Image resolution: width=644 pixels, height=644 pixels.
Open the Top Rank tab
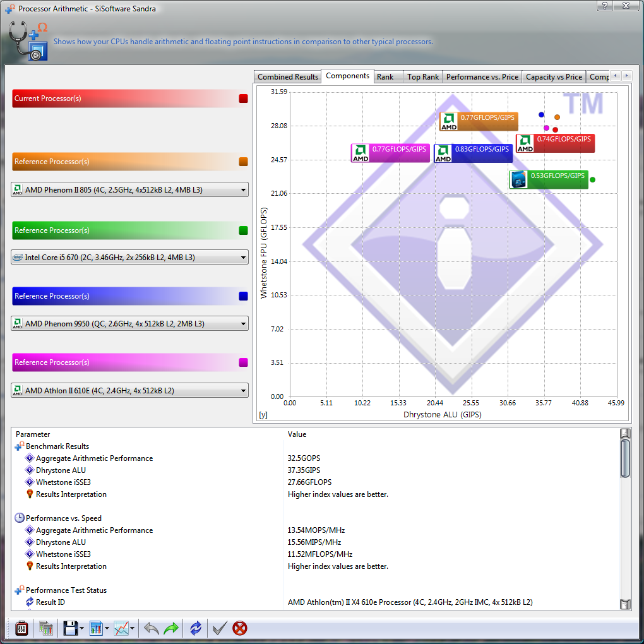422,77
